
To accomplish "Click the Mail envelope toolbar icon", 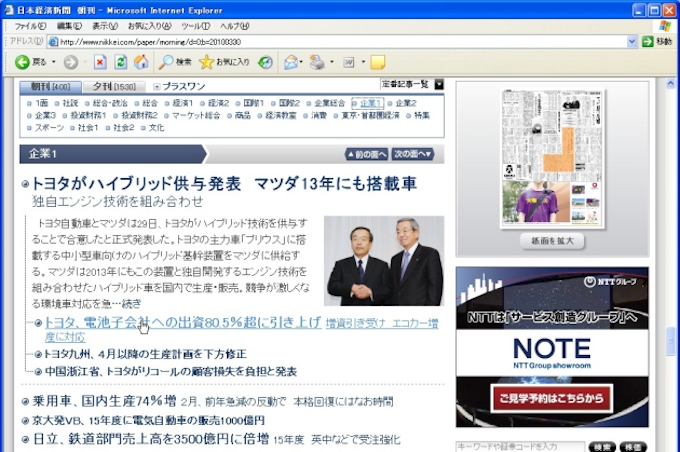I will click(x=290, y=62).
